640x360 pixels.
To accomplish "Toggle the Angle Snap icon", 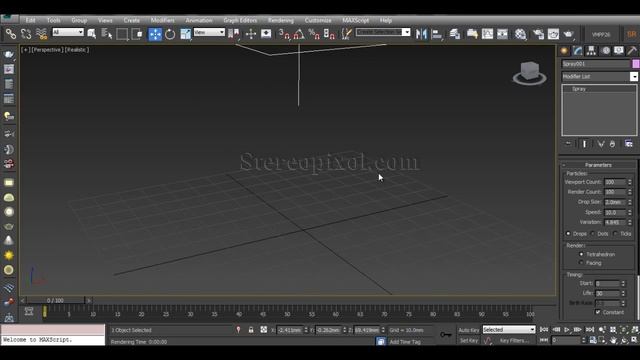I will point(299,34).
